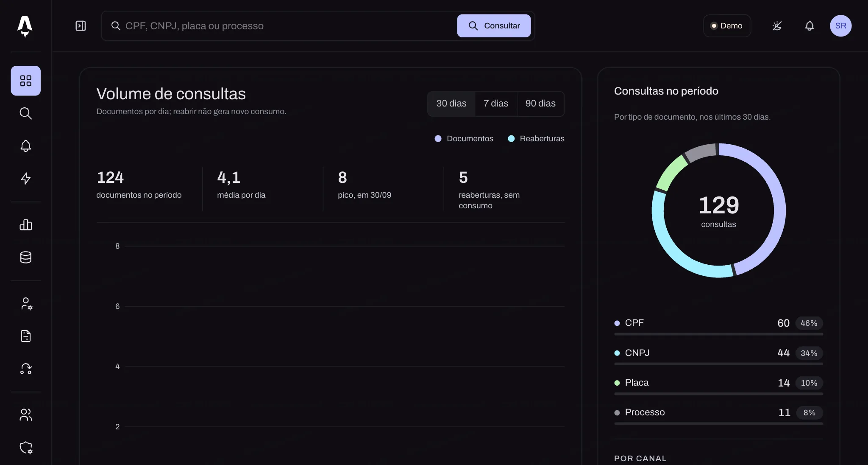
Task: Click the Consultar button
Action: [x=494, y=26]
